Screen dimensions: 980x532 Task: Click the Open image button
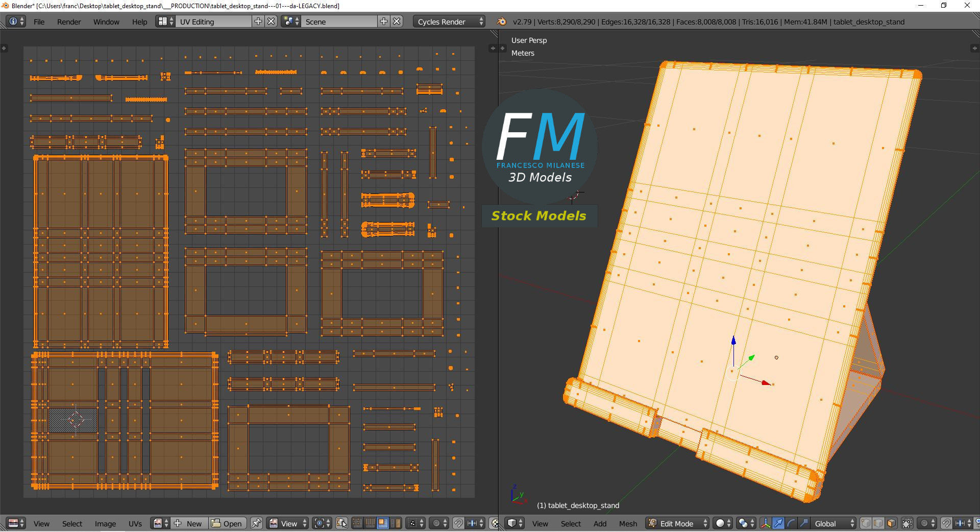tap(227, 523)
